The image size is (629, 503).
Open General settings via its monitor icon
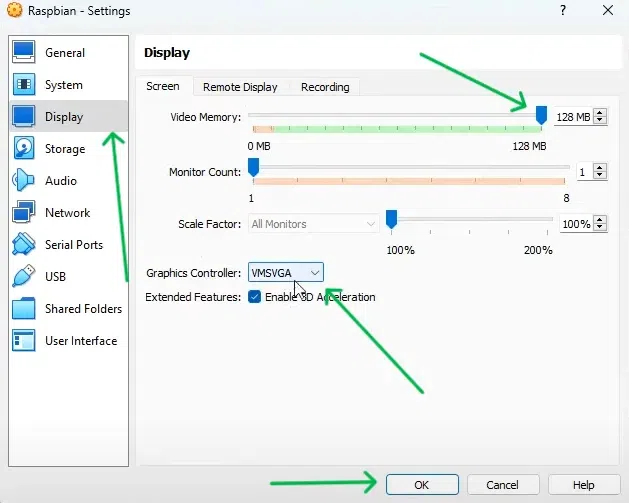(25, 53)
